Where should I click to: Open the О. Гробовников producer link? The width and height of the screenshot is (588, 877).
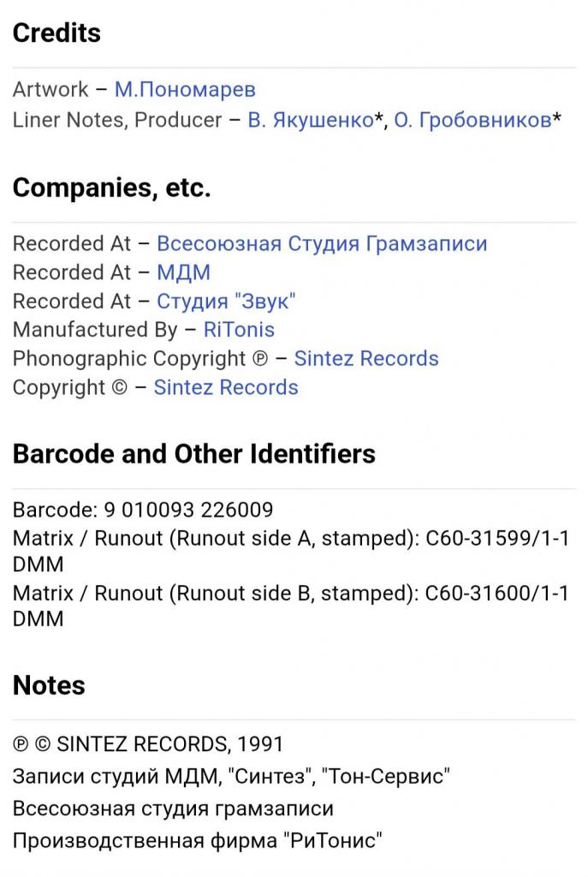click(x=472, y=120)
